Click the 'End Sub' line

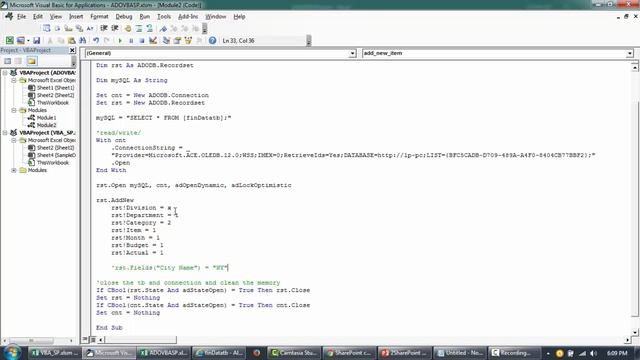pos(109,328)
